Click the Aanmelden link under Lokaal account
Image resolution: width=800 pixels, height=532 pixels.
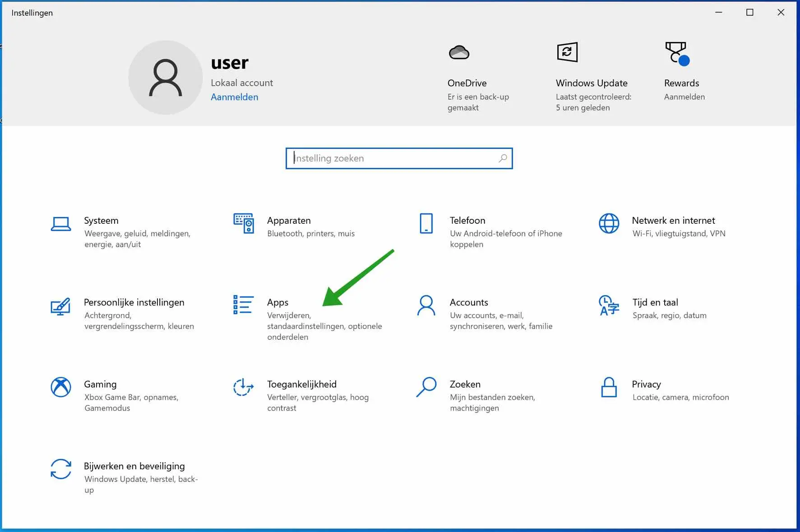(x=235, y=97)
